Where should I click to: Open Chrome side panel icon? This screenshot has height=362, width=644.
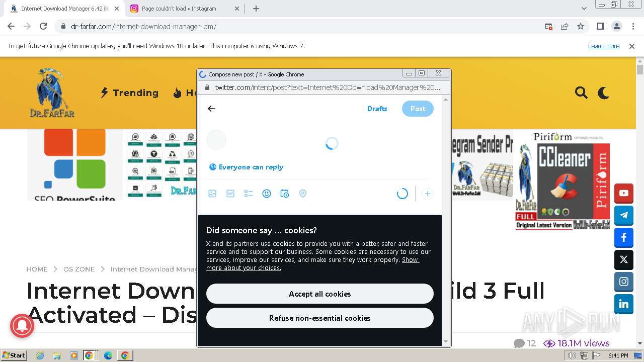[600, 27]
